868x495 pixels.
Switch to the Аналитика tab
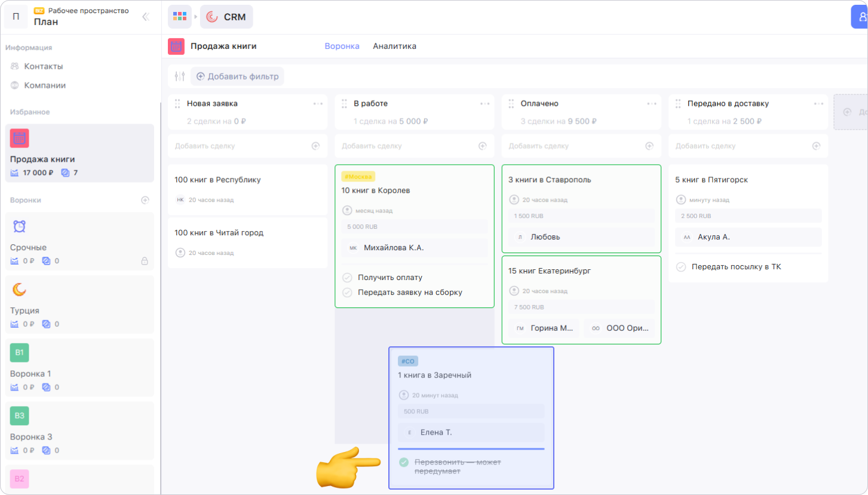click(x=394, y=46)
